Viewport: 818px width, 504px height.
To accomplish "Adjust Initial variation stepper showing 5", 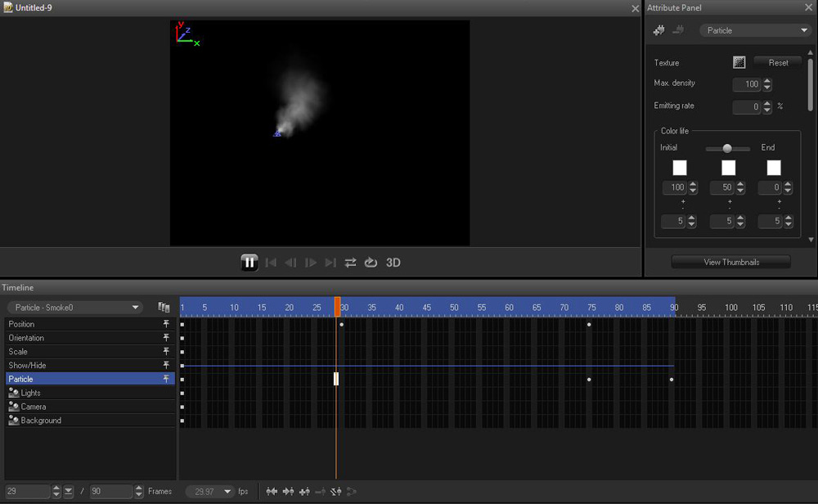I will pyautogui.click(x=691, y=221).
